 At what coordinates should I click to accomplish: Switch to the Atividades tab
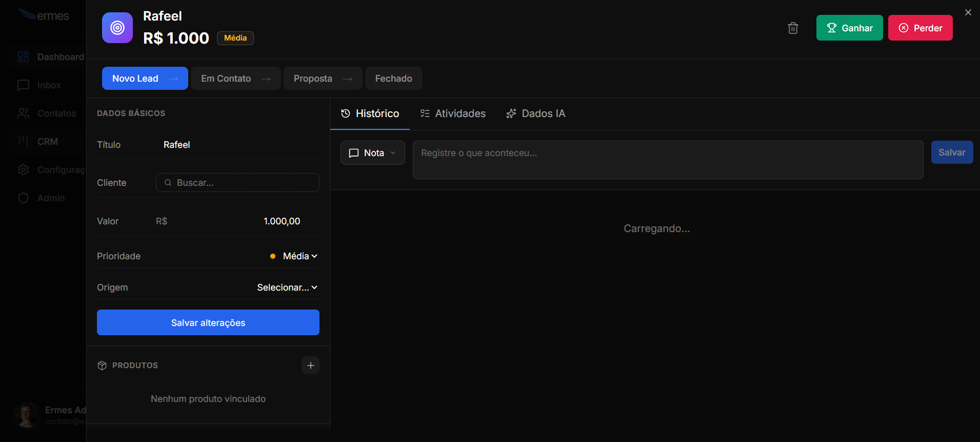(453, 113)
